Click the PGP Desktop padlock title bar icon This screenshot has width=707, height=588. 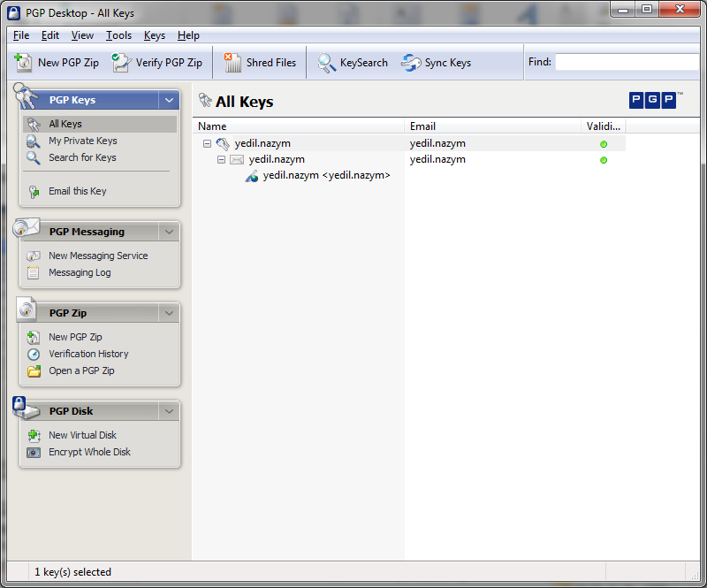point(14,13)
